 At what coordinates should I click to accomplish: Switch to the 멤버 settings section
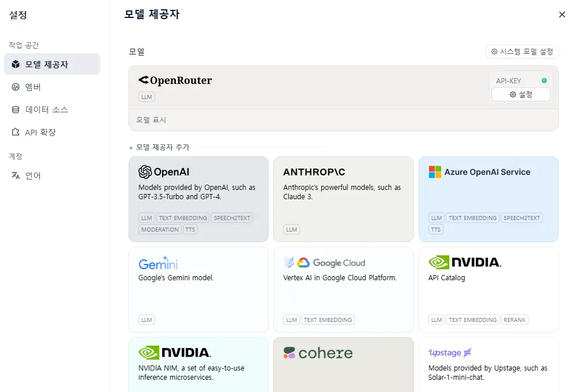tap(15, 87)
